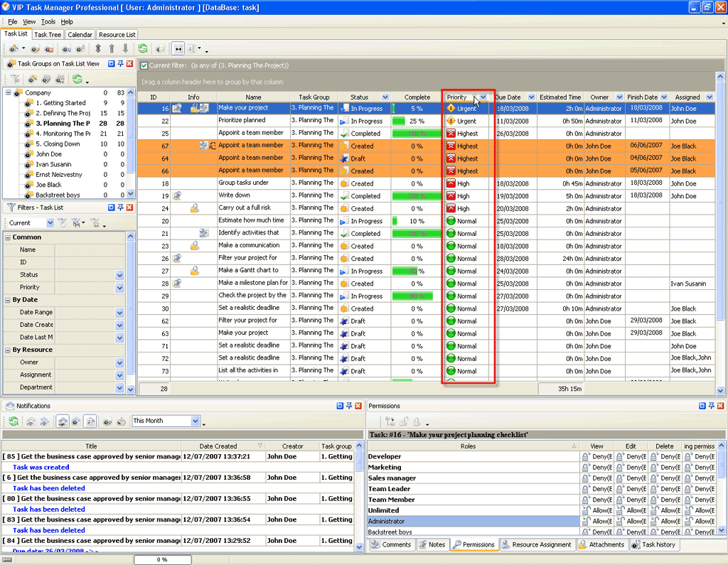Sort permissions by the Roles column header
This screenshot has height=565, width=728.
coord(473,446)
